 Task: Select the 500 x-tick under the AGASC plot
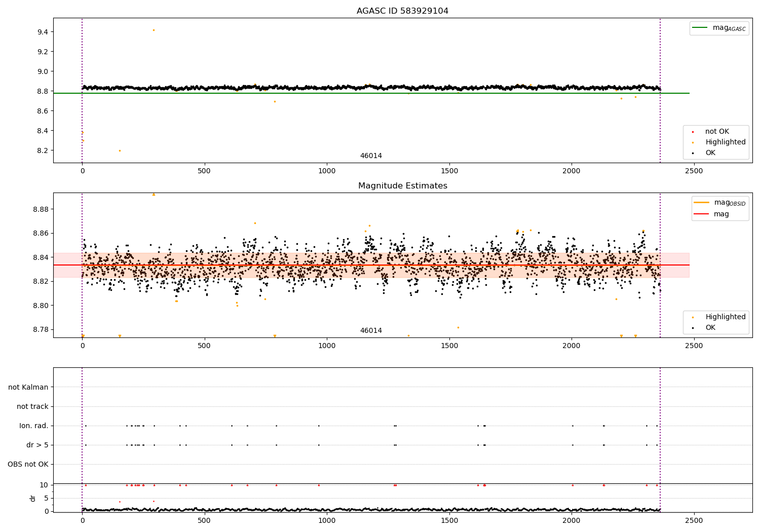coord(204,171)
